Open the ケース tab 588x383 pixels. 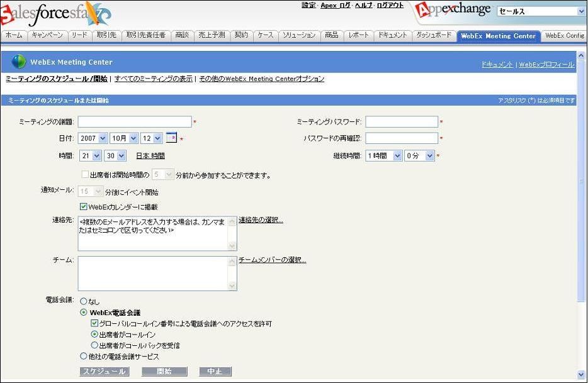click(x=266, y=36)
